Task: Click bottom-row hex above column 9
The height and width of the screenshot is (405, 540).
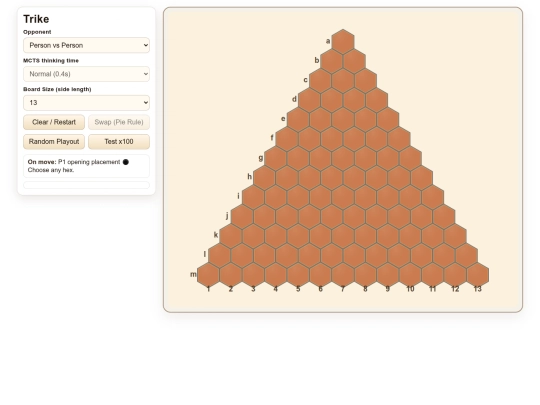Action: click(x=387, y=275)
